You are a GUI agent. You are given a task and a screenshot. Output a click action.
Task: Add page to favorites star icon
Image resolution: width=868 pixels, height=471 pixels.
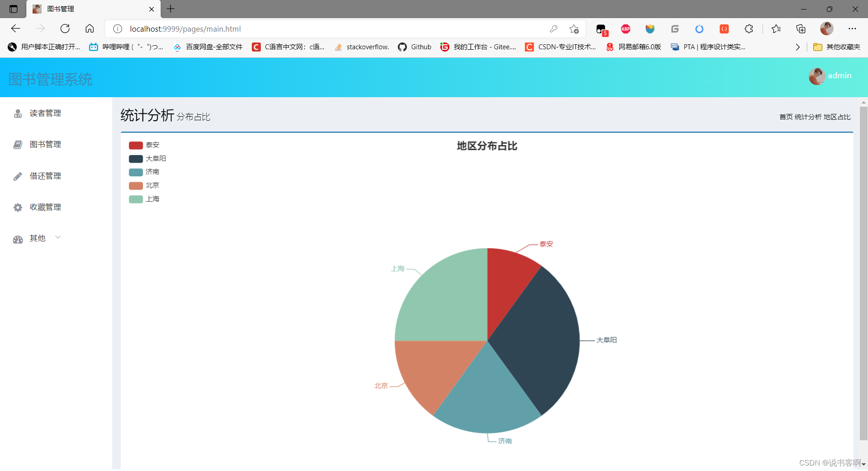(574, 29)
